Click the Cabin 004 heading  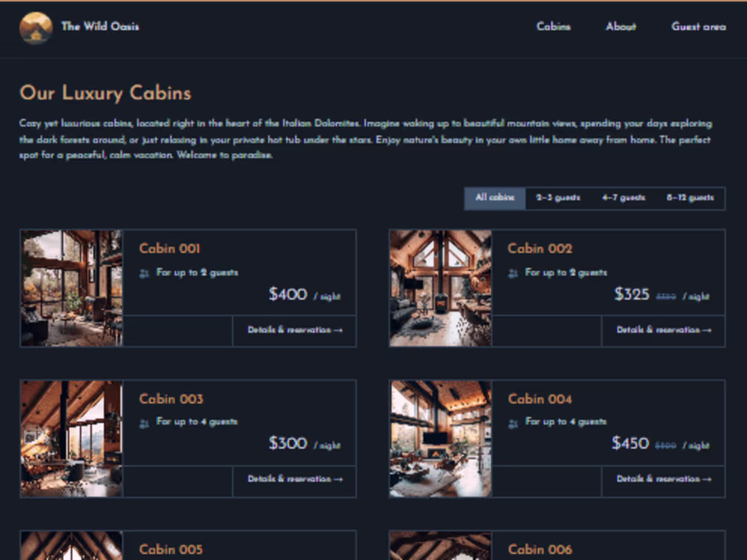pos(540,399)
